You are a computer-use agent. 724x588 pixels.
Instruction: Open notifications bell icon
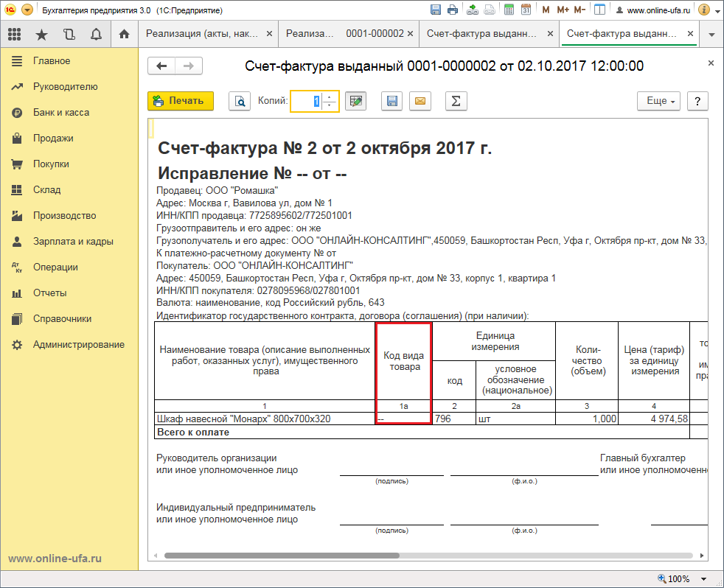tap(96, 34)
